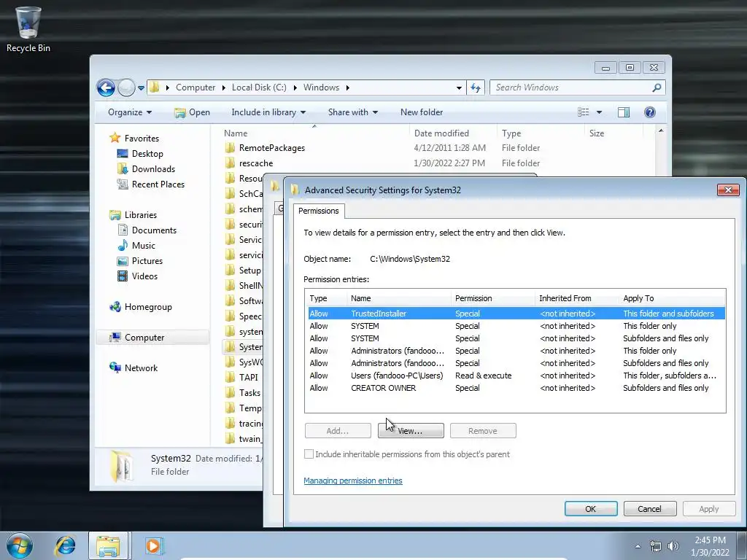
Task: Open the Managing permission entries link
Action: pos(353,481)
